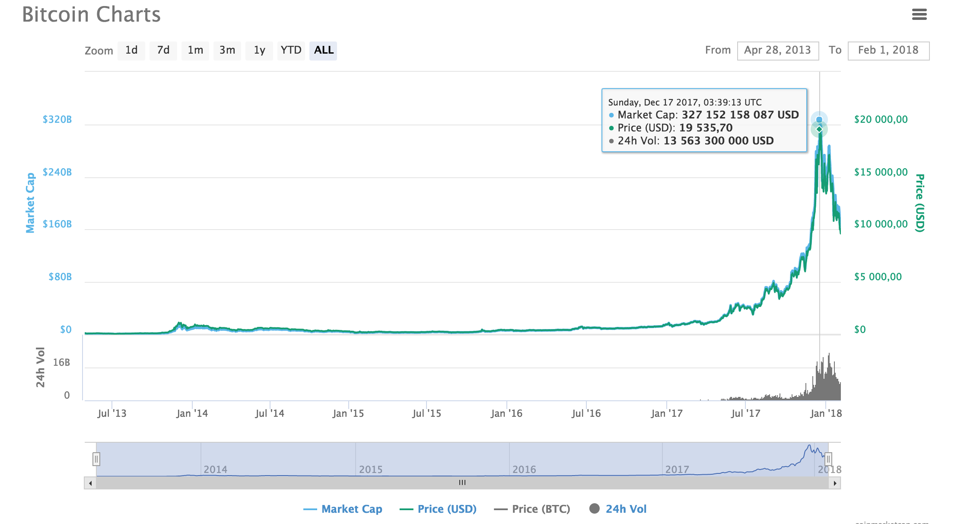Set zoom range to 1m
980x524 pixels.
coord(195,51)
